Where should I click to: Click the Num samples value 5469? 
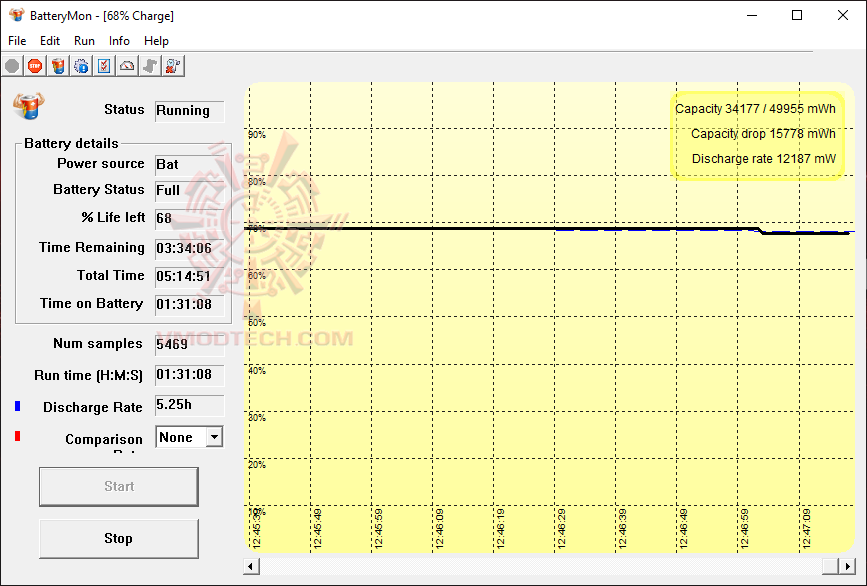(190, 345)
